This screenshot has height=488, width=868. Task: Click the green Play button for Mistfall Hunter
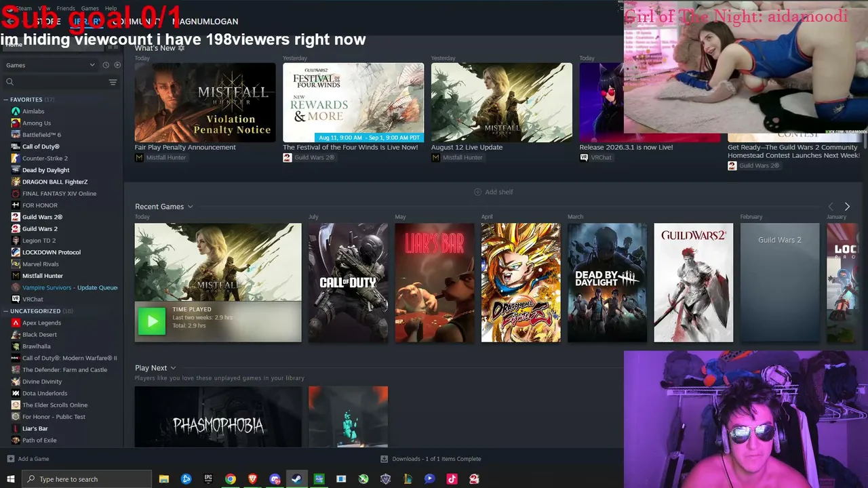151,321
